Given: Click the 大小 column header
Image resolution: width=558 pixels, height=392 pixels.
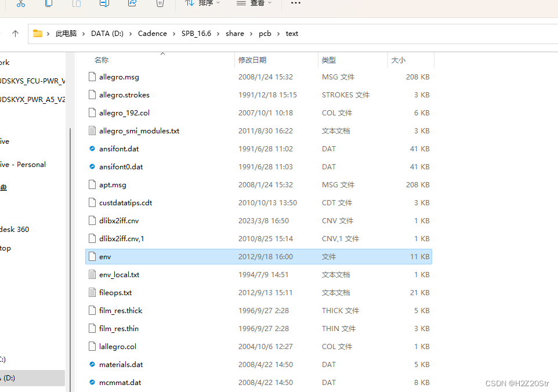Looking at the screenshot, I should 398,60.
